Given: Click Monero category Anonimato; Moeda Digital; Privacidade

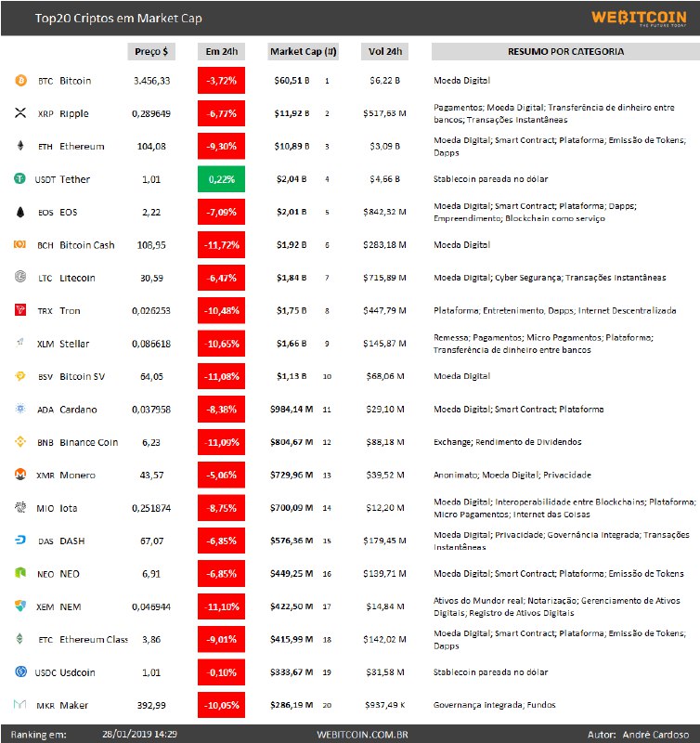Looking at the screenshot, I should [512, 475].
